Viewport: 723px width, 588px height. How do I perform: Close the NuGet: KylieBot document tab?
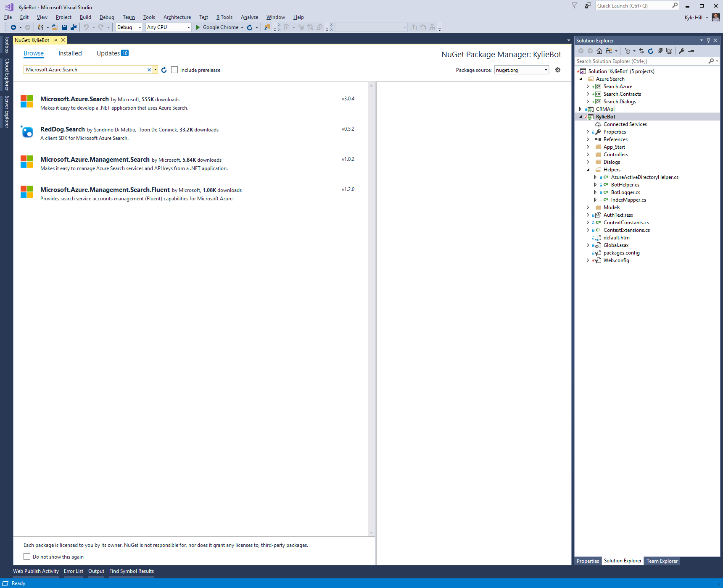63,40
